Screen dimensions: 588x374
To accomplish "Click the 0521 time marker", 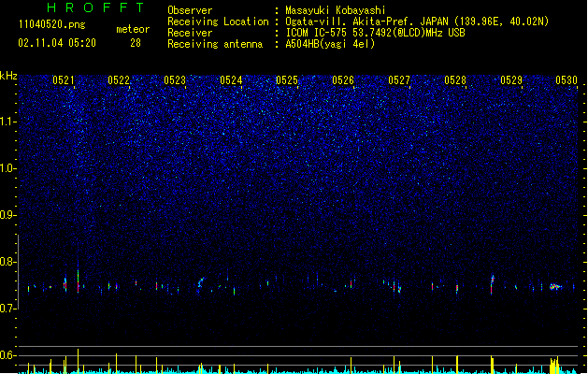I will click(63, 80).
